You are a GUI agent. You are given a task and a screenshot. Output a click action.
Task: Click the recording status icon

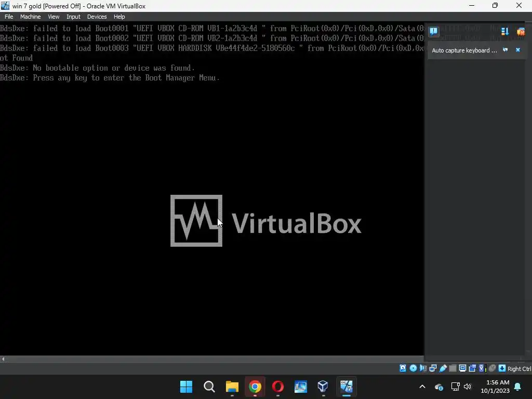[x=472, y=368]
